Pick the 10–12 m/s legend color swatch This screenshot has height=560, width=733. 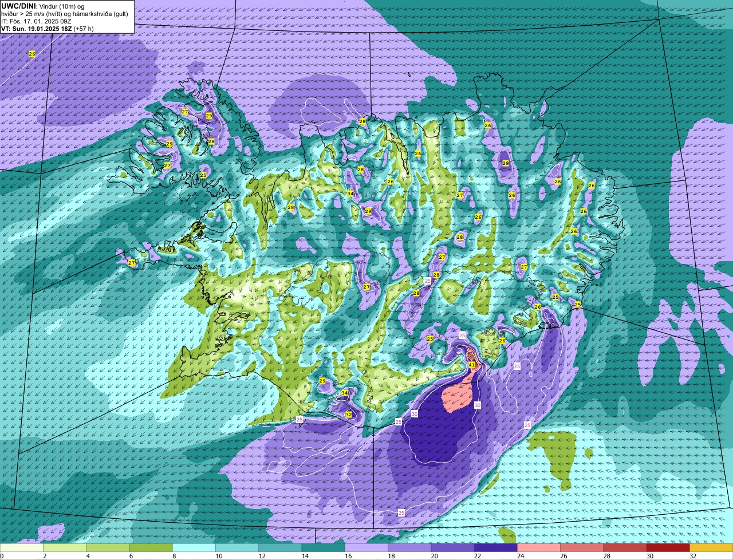click(x=237, y=548)
